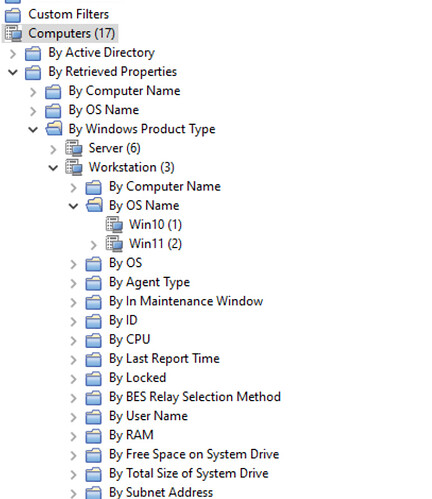Expand the By Active Directory node
Screen dimensions: 432x499
pos(13,54)
